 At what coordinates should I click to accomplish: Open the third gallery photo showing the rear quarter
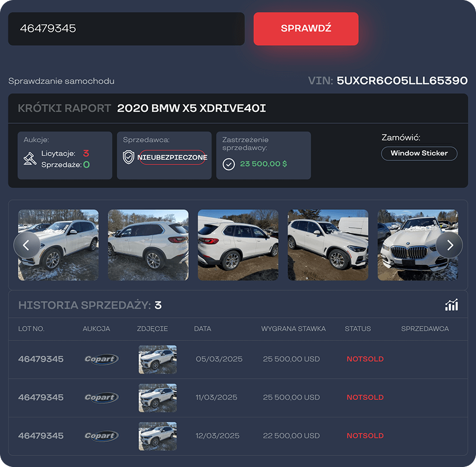(238, 245)
